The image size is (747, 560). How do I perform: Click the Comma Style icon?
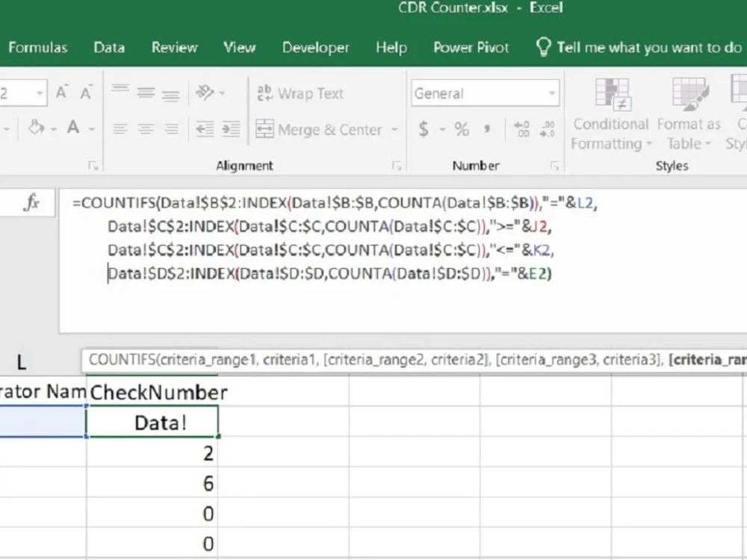[486, 129]
